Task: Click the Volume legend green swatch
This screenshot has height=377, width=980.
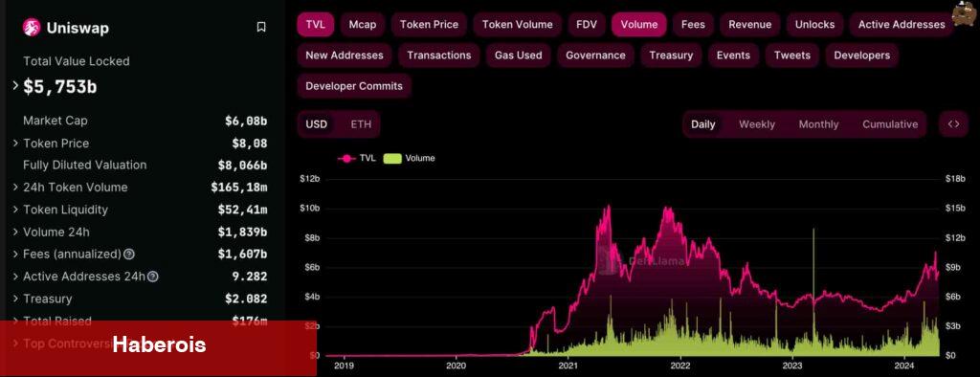Action: (x=391, y=158)
